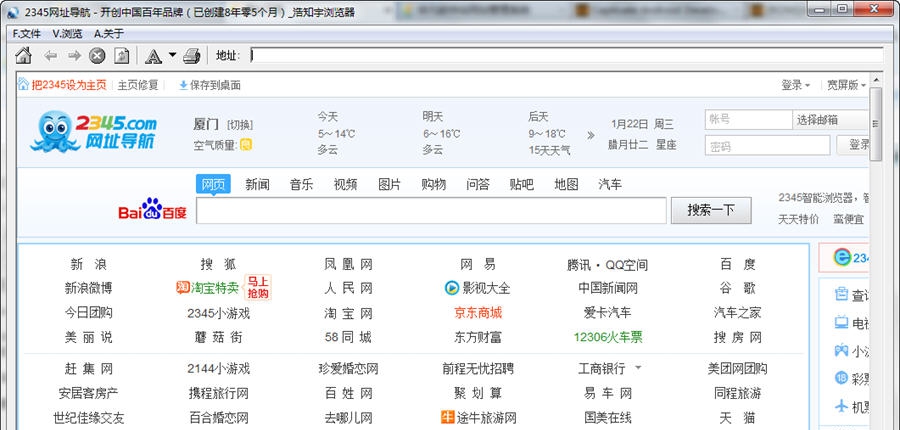Click the play icon beside 影视大全
This screenshot has width=900, height=430.
[452, 288]
